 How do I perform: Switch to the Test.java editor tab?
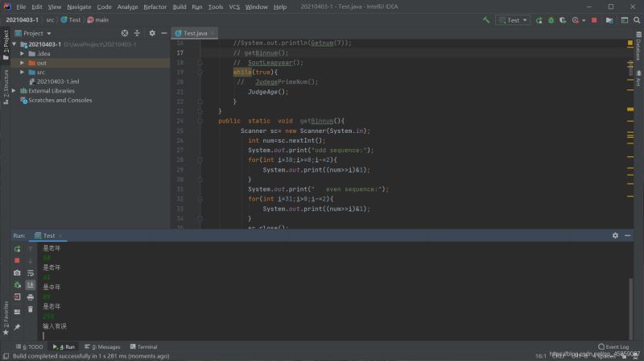[x=196, y=33]
